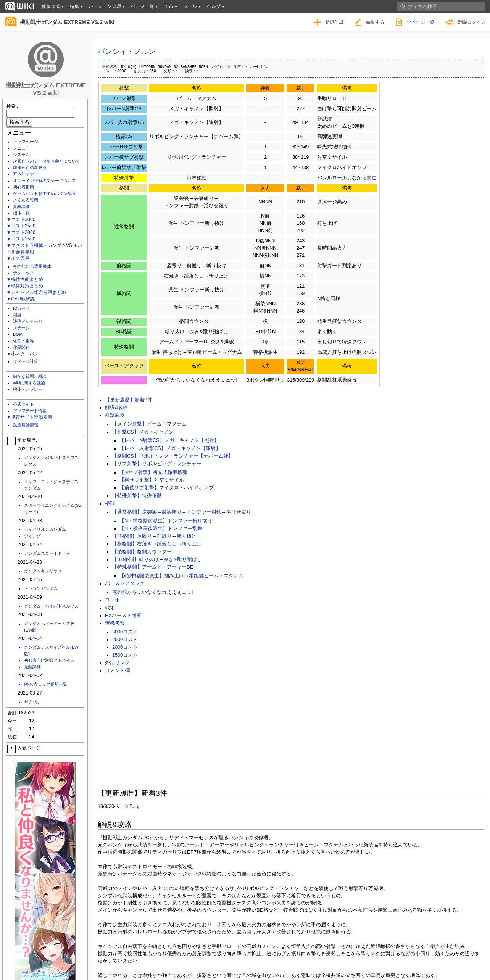Screen dimensions: 490x980
Task: Expand the CPU戦解説 section
Action: point(21,299)
